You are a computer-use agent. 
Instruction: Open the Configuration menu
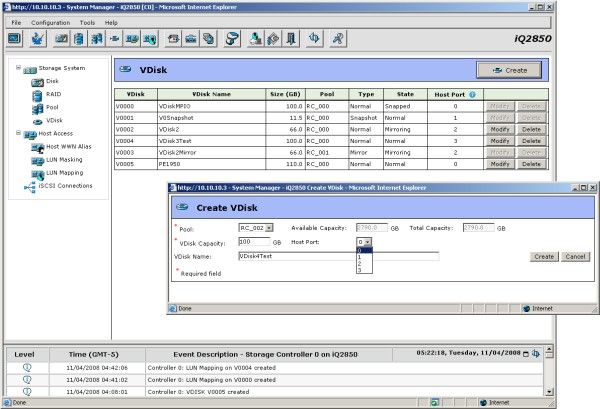[x=51, y=23]
